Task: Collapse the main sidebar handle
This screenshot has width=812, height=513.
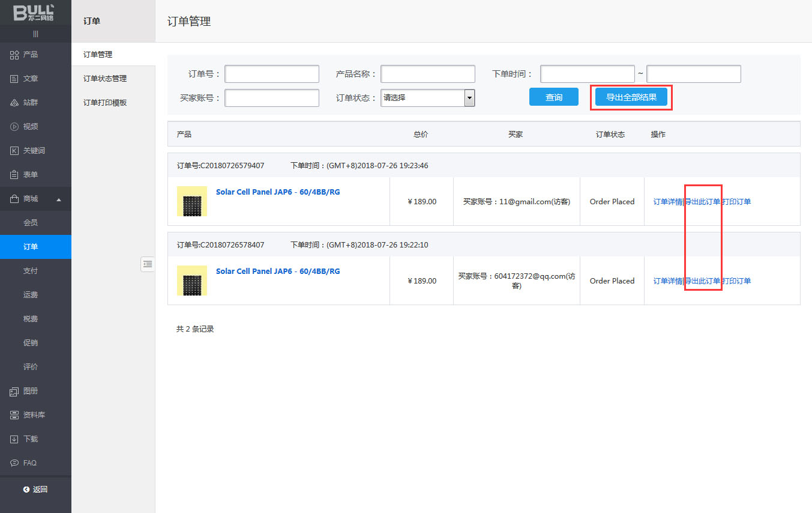Action: pyautogui.click(x=35, y=34)
